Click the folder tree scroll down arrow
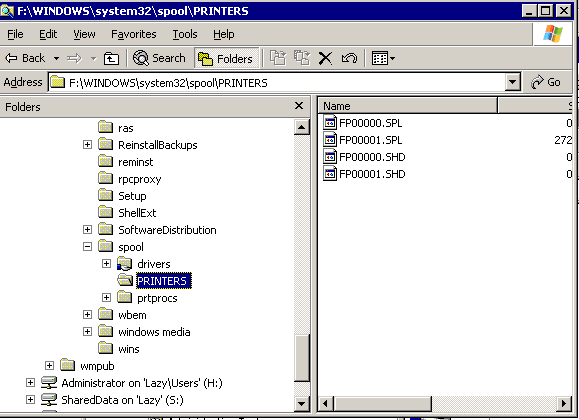Screen dimensions: 579x420 (x=302, y=404)
